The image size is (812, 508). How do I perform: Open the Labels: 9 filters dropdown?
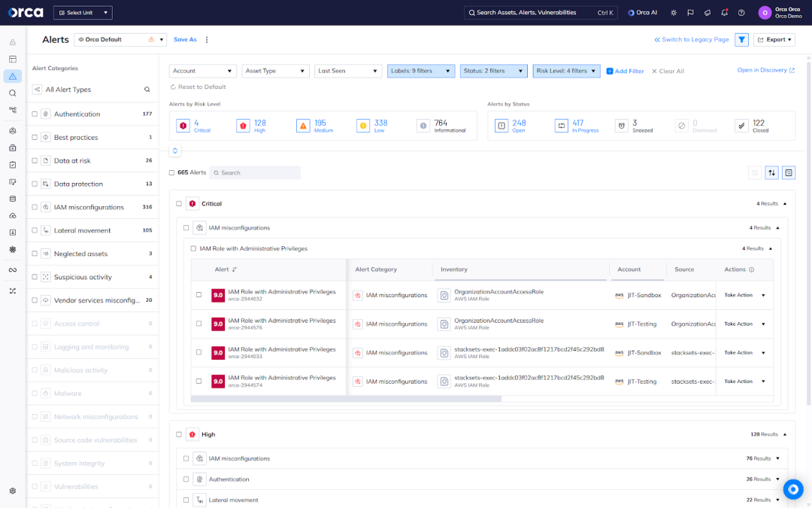click(x=421, y=71)
